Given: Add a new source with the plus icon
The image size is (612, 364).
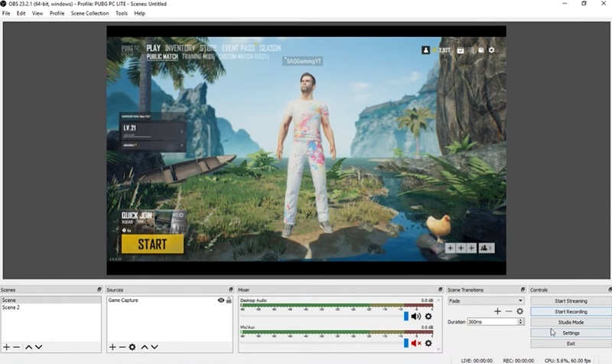Looking at the screenshot, I should (x=112, y=347).
